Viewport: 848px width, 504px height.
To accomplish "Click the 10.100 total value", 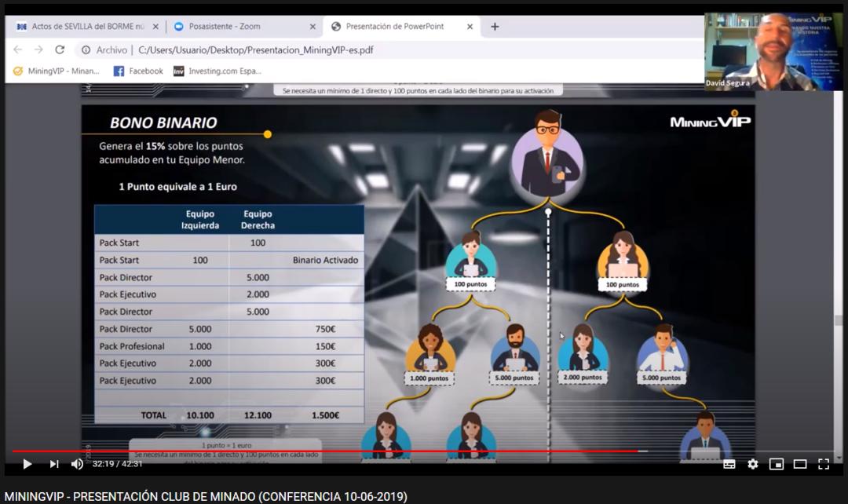I will tap(200, 415).
